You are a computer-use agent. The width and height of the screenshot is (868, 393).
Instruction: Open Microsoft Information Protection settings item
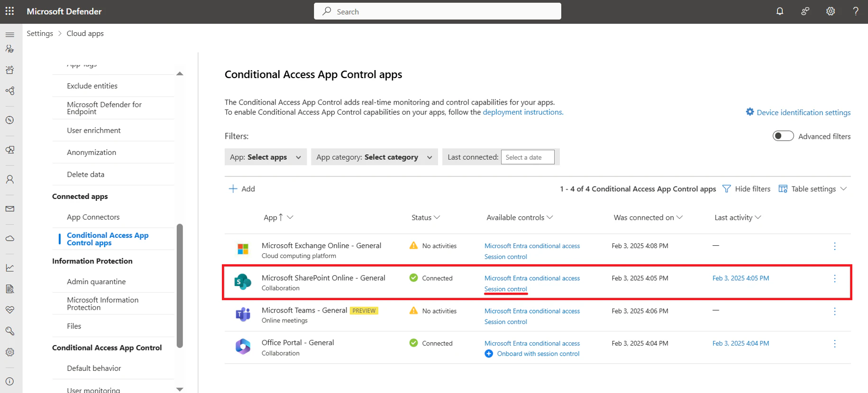coord(103,304)
